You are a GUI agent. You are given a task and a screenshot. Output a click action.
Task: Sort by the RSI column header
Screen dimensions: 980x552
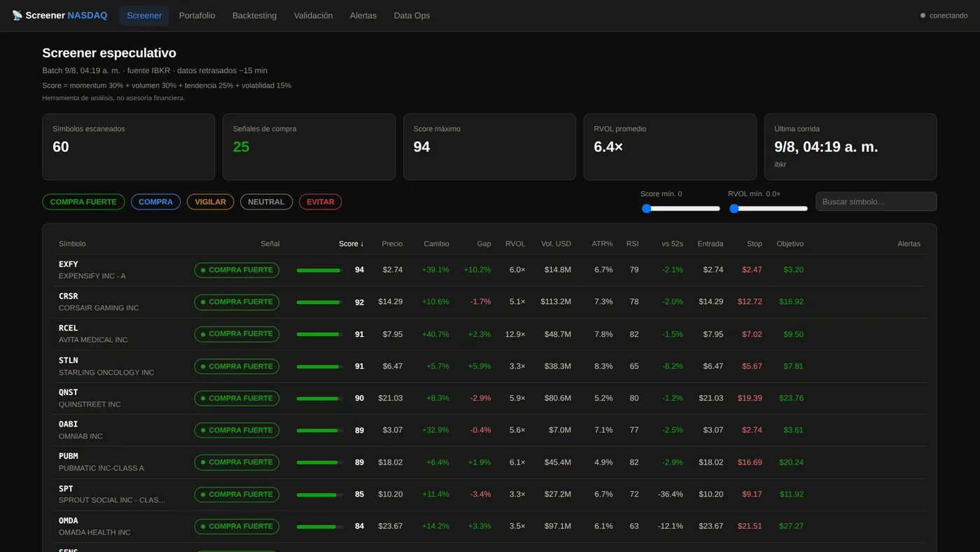pos(632,244)
